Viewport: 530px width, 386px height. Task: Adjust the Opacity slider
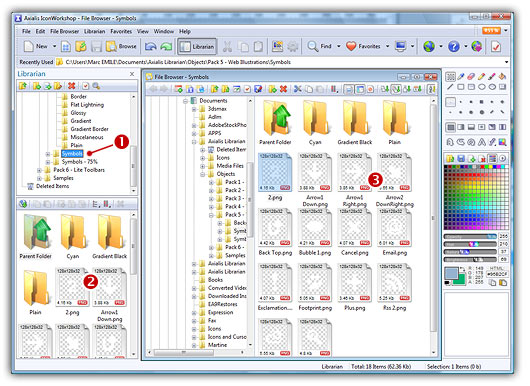coord(470,237)
